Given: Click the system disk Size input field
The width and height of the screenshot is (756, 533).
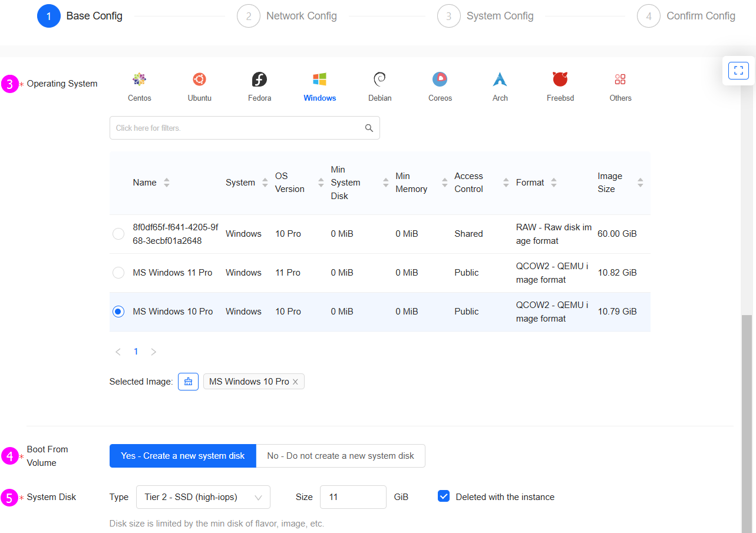Looking at the screenshot, I should click(353, 497).
